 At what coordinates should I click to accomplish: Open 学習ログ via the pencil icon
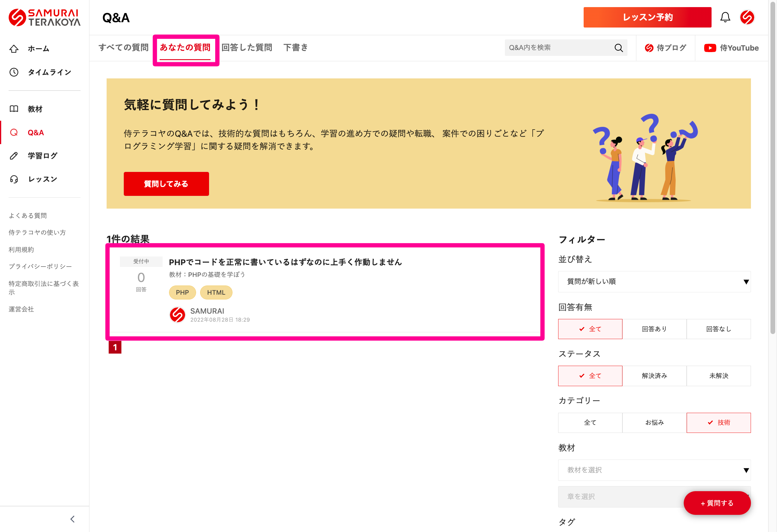click(x=14, y=156)
